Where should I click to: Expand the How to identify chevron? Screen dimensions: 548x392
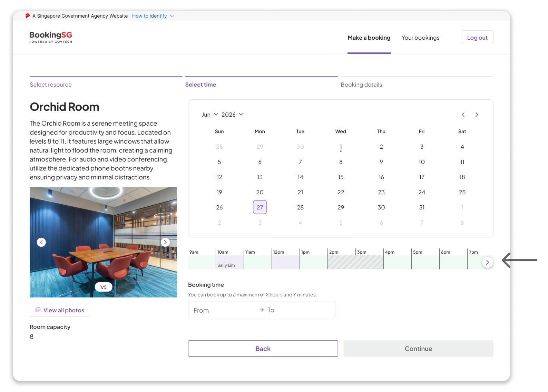(172, 16)
